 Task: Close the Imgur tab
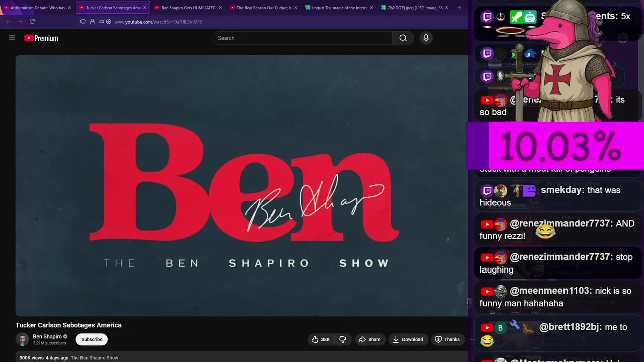371,8
